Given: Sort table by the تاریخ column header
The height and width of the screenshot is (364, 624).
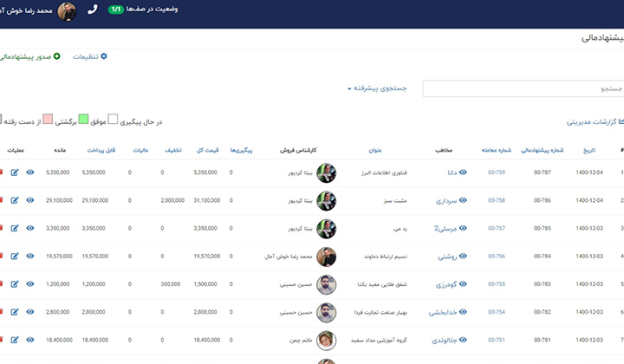Looking at the screenshot, I should pos(587,149).
